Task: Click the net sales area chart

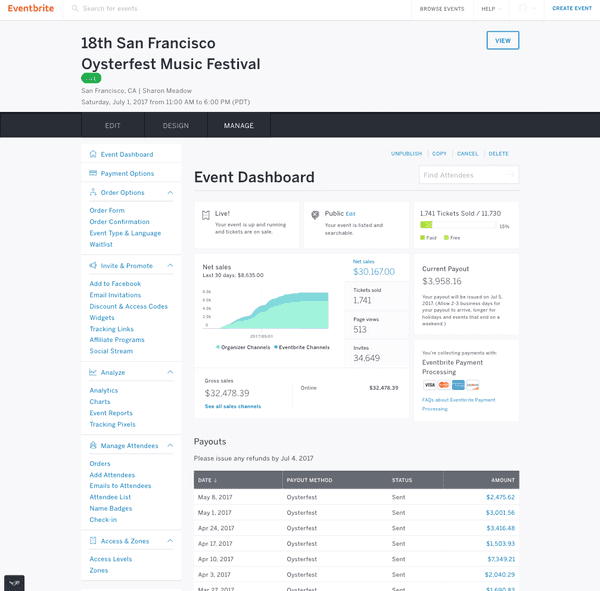Action: [x=266, y=310]
